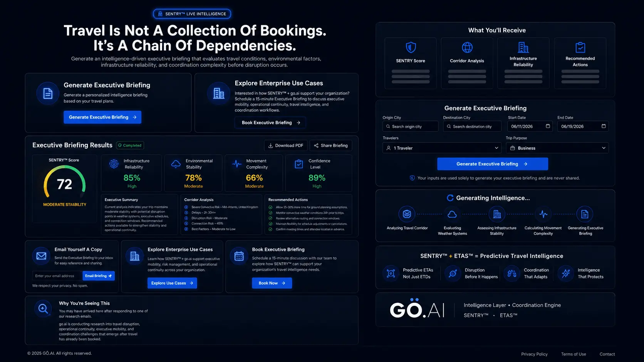This screenshot has width=644, height=362.
Task: Click the Corridor Analysis panel heading
Action: (x=199, y=200)
